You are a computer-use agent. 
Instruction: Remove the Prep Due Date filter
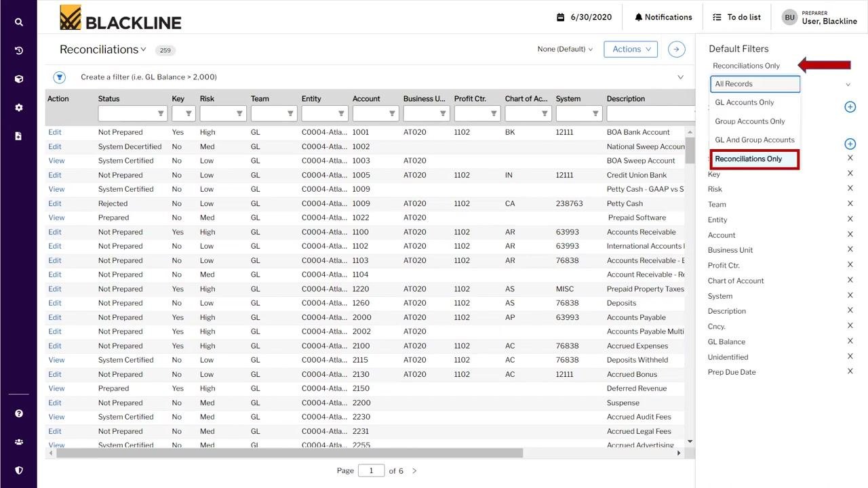click(850, 371)
